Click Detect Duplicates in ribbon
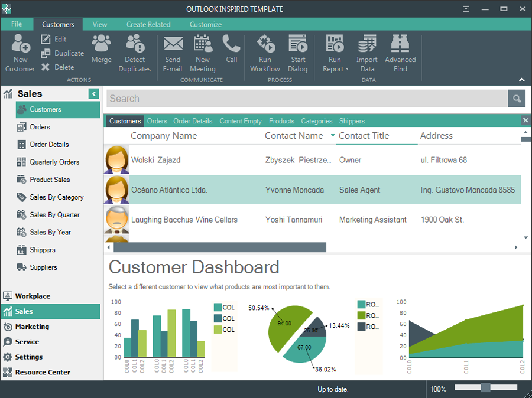Viewport: 532px width, 398px height. click(x=135, y=44)
